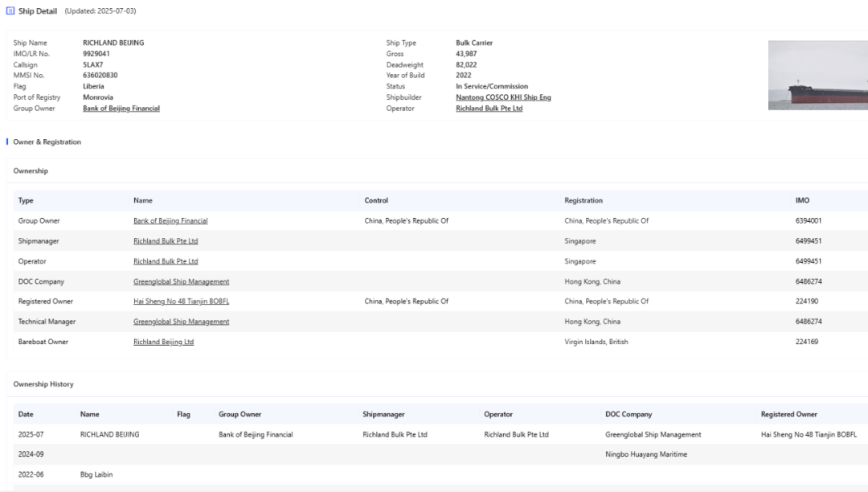Click the Ownership History section title
868x492 pixels.
pos(43,384)
